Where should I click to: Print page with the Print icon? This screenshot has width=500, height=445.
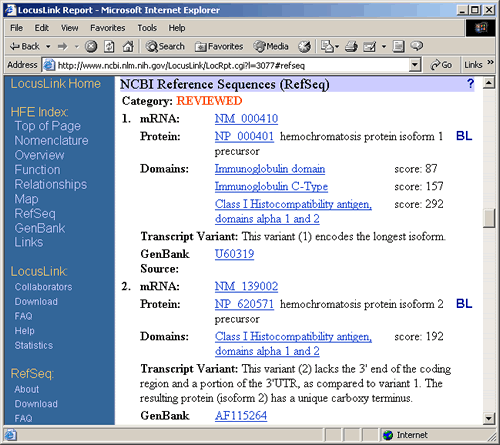click(351, 46)
